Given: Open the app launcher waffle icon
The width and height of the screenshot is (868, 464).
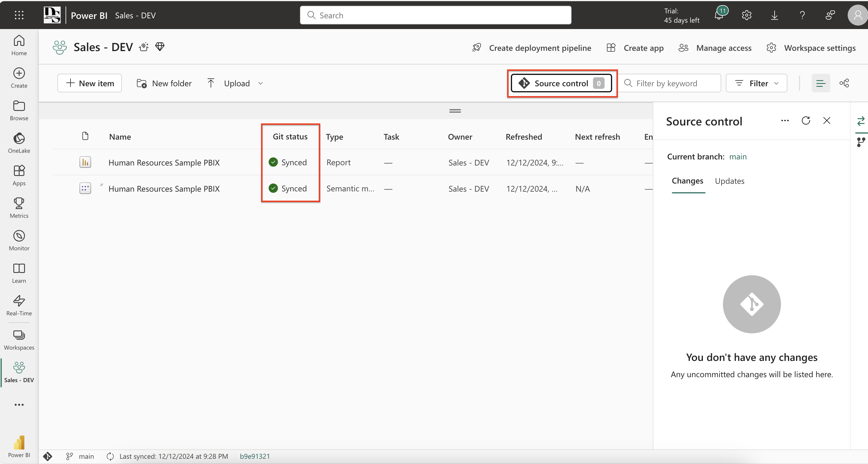Looking at the screenshot, I should [x=19, y=15].
